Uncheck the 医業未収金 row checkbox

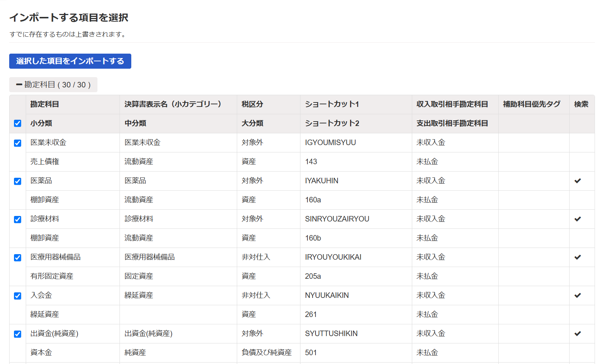[x=17, y=143]
